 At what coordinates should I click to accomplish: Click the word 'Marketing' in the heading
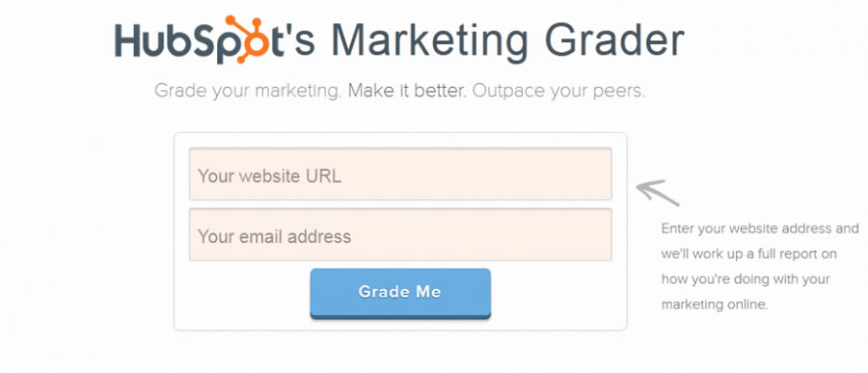(x=429, y=42)
